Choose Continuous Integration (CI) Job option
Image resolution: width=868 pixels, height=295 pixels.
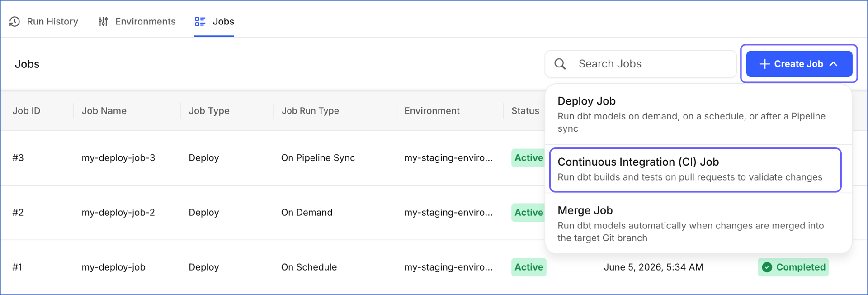[695, 170]
